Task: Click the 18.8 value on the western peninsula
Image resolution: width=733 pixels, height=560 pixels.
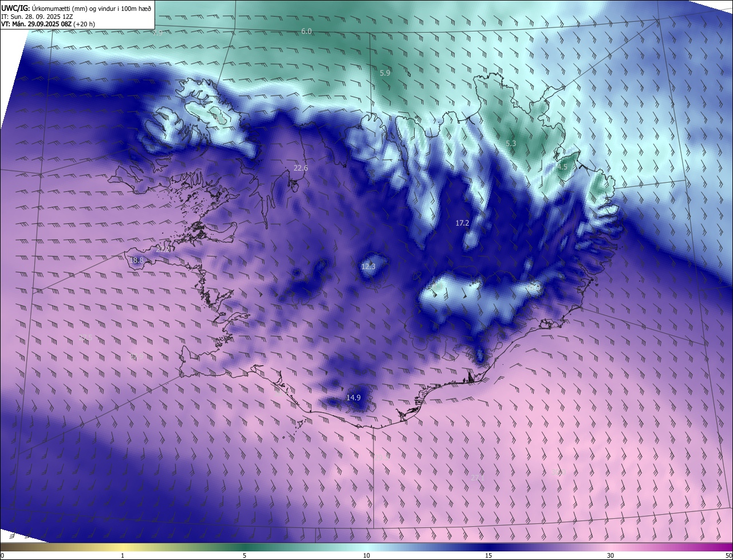Action: click(x=137, y=260)
